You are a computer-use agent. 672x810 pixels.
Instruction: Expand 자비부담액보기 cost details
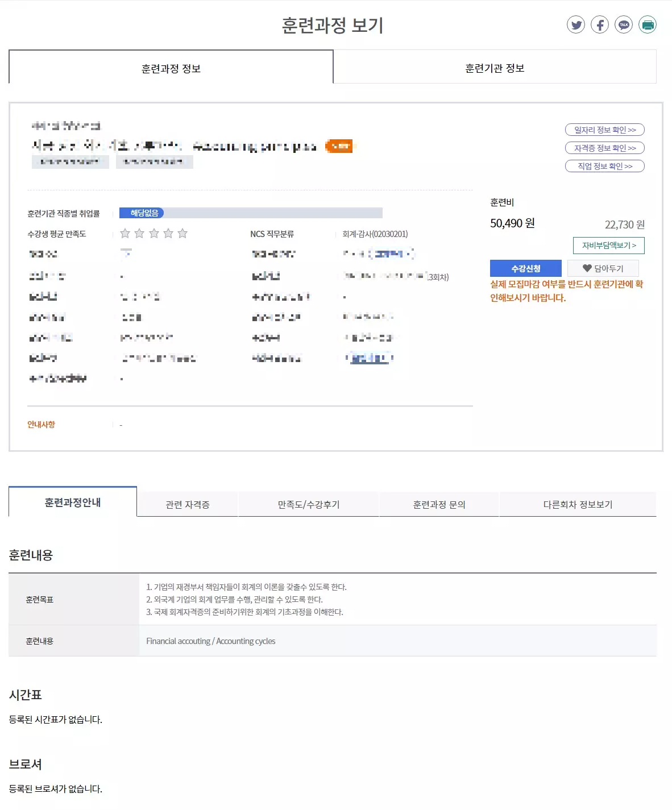pos(610,245)
